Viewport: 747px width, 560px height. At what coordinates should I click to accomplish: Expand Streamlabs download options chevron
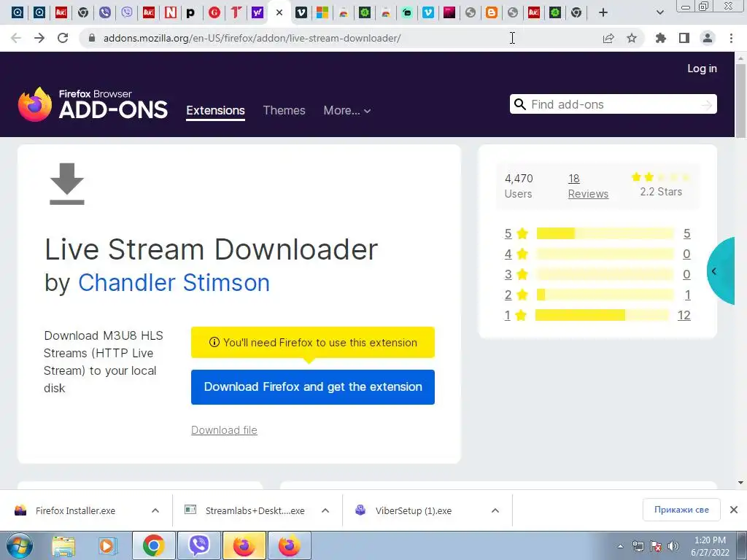pyautogui.click(x=325, y=510)
